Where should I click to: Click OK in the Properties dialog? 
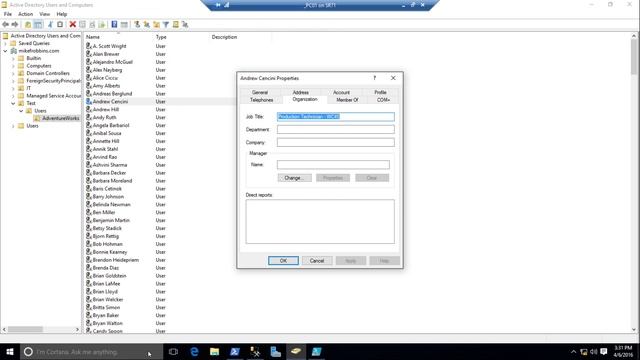pyautogui.click(x=283, y=260)
